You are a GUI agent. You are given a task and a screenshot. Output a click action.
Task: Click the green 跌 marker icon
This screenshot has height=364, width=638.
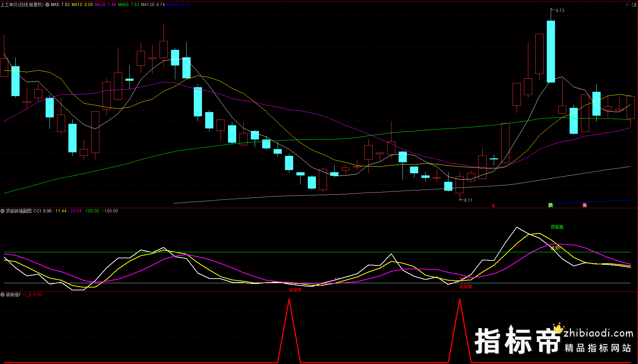click(550, 205)
